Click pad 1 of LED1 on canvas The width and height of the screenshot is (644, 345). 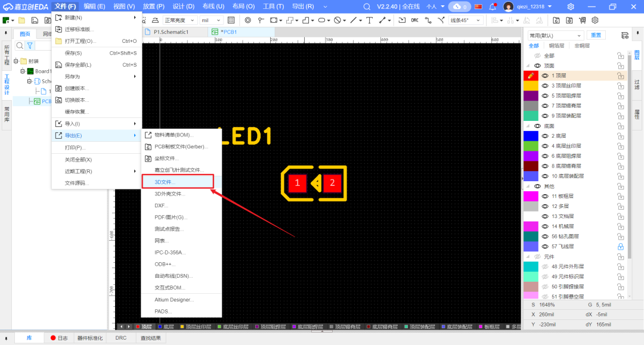tap(298, 183)
